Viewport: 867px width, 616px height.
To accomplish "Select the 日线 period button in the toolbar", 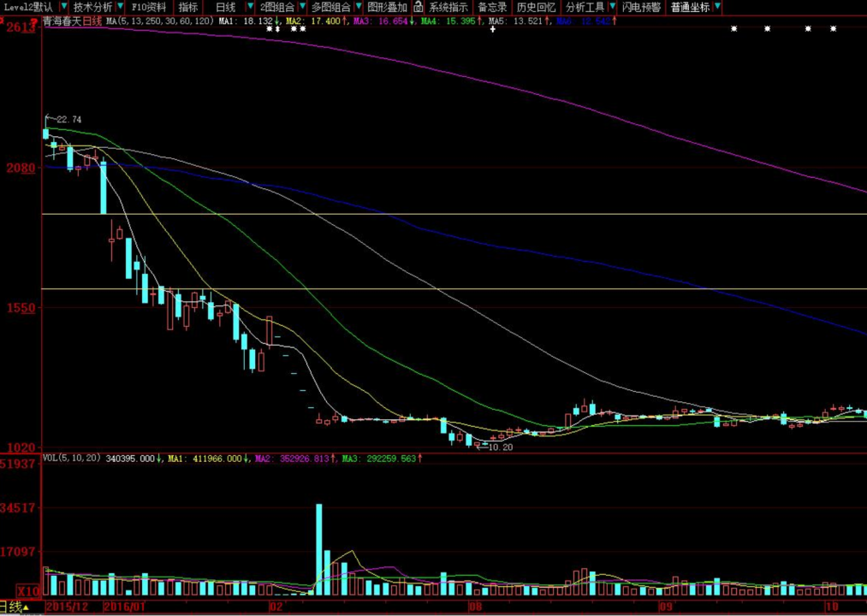I will pos(226,7).
